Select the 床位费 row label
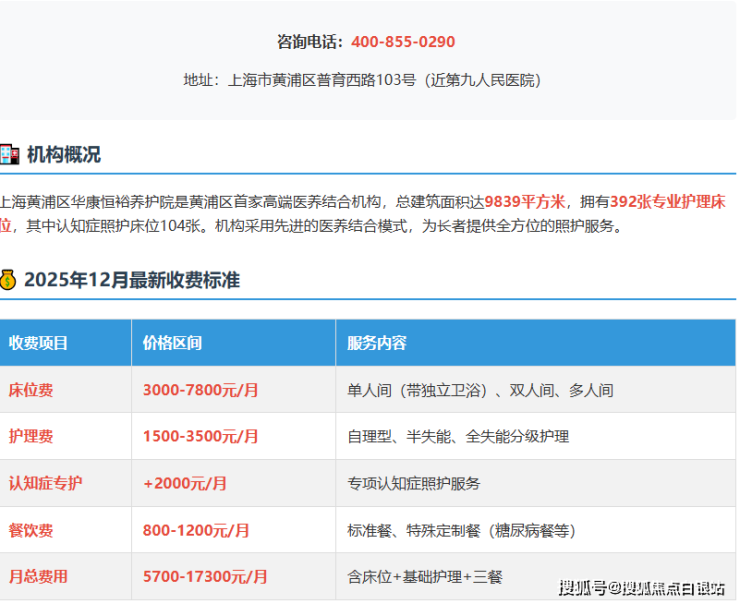The width and height of the screenshot is (740, 604). coord(31,390)
